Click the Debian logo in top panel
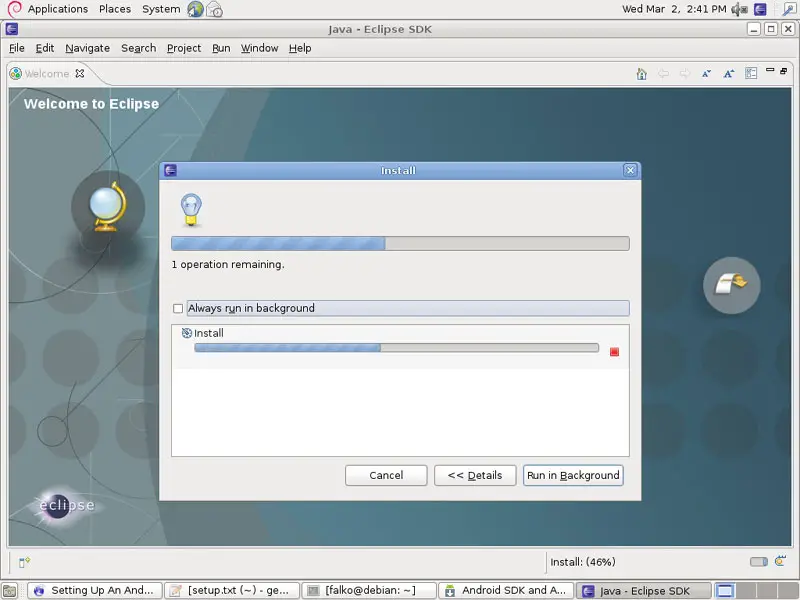 click(x=14, y=9)
